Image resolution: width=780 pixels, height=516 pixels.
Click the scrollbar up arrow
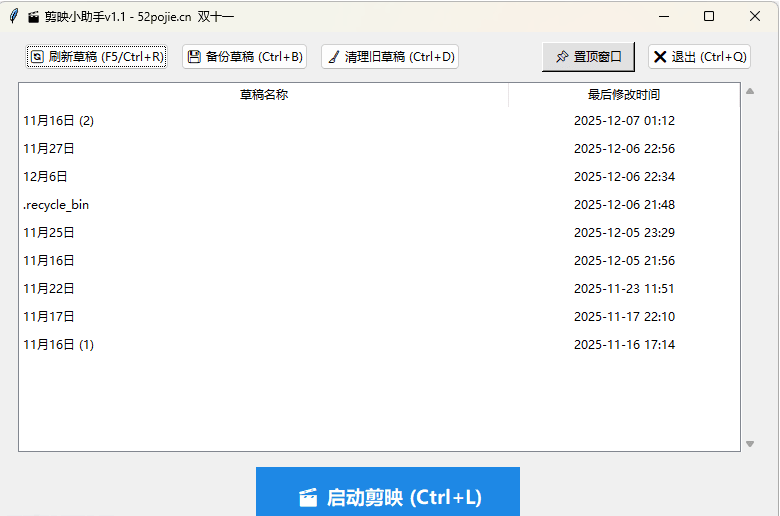(750, 91)
